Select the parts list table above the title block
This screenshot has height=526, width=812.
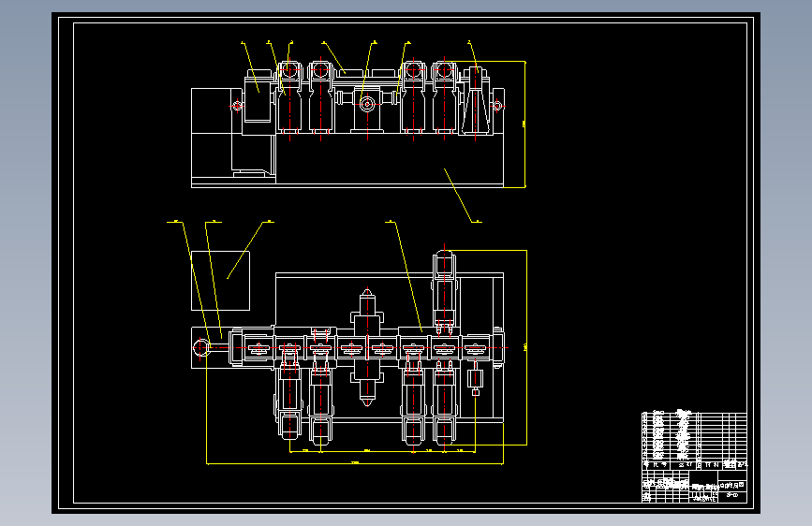(694, 441)
